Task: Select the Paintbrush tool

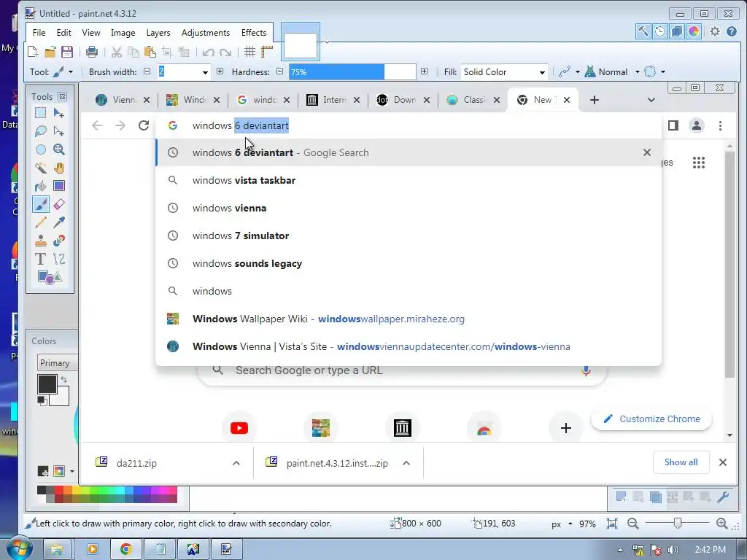Action: (x=41, y=204)
